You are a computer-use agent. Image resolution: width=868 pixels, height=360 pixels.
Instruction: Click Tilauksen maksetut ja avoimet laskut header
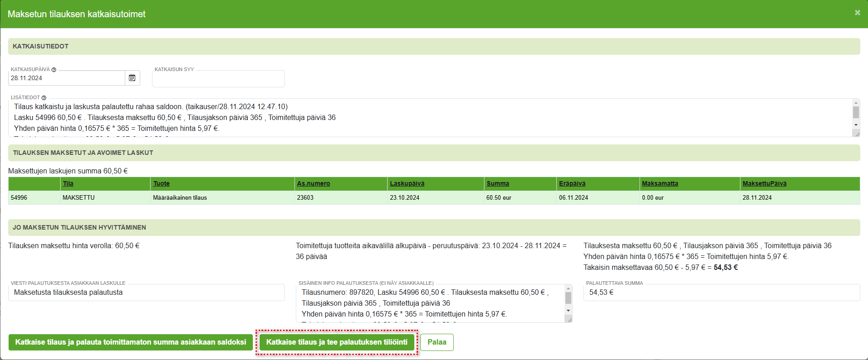(x=434, y=153)
